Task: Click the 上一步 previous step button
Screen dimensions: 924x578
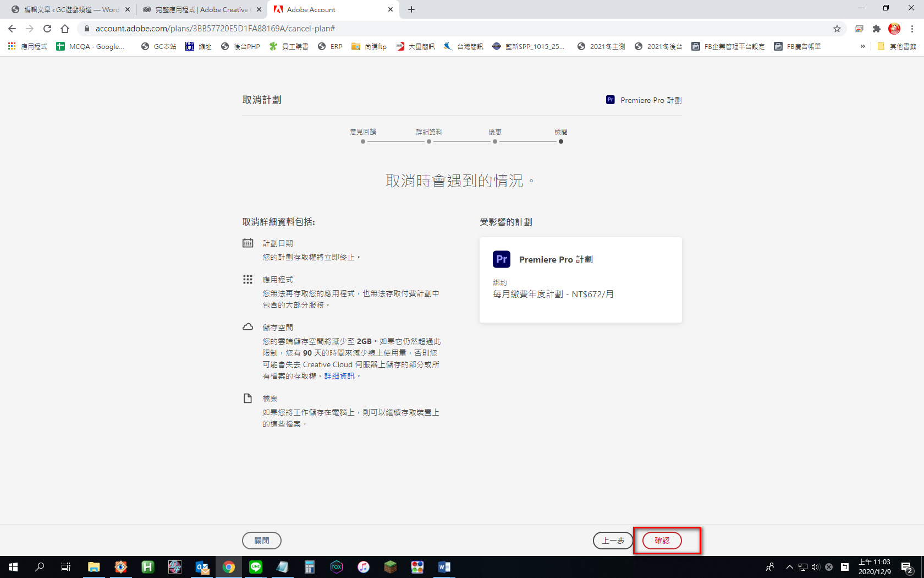Action: coord(613,541)
